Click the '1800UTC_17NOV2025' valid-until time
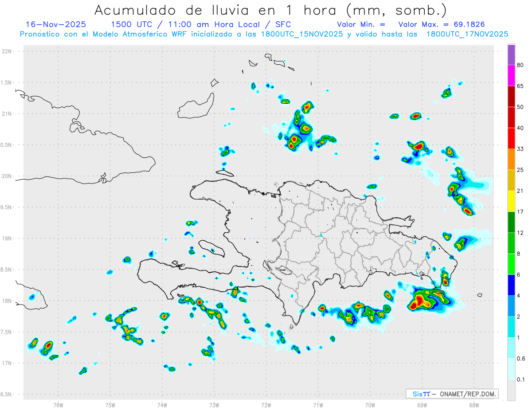Image resolution: width=532 pixels, height=411 pixels. (x=467, y=34)
